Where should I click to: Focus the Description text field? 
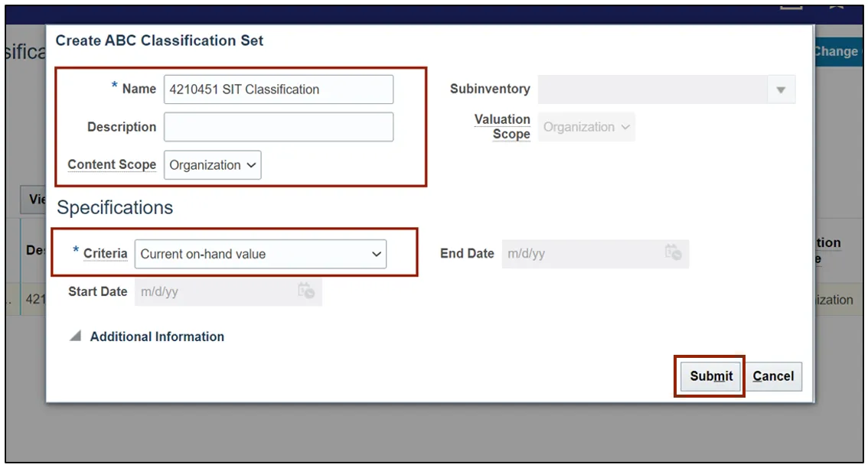(279, 127)
